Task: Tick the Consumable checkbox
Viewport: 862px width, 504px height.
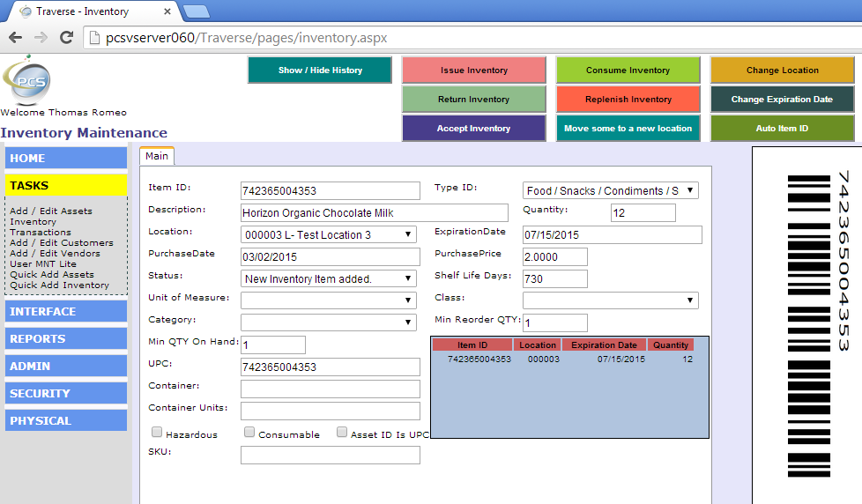Action: (249, 433)
